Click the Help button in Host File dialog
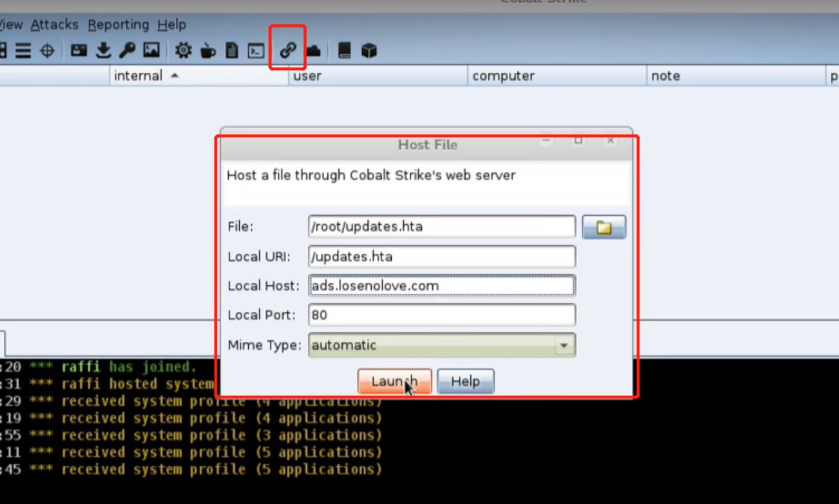The height and width of the screenshot is (504, 839). click(x=466, y=382)
